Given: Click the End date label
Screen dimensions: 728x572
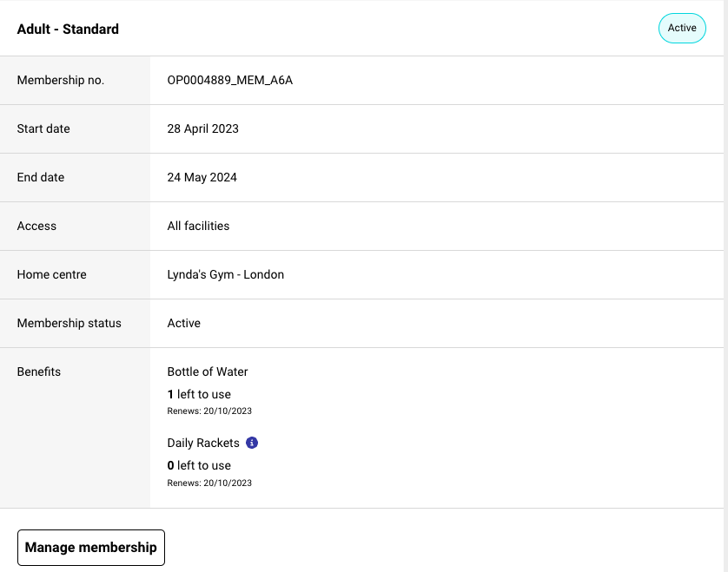Looking at the screenshot, I should tap(41, 177).
